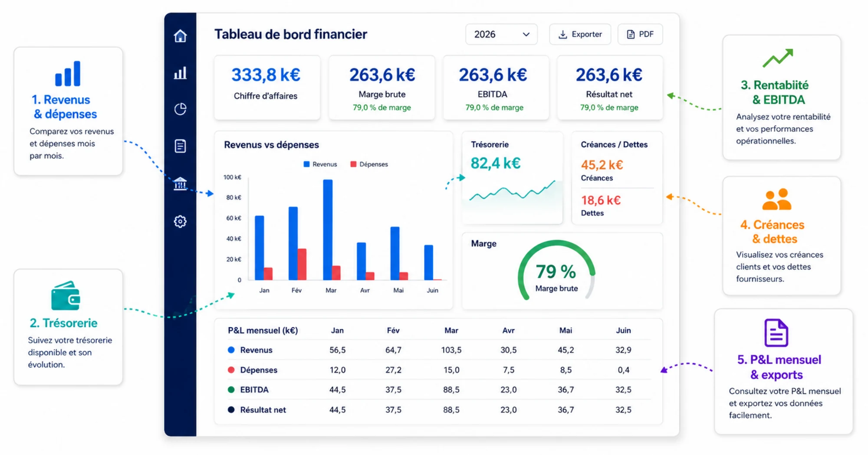This screenshot has width=868, height=455.
Task: Click the blue bar chart icon on Revenus card
Action: [68, 73]
